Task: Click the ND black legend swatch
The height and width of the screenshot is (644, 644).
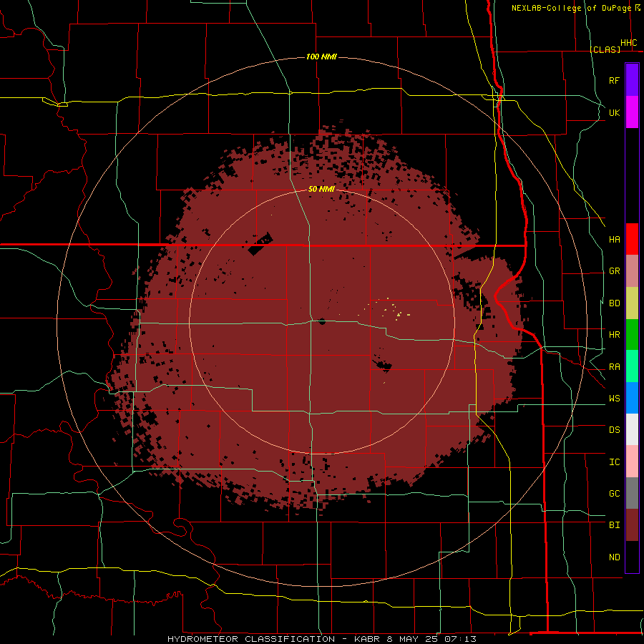Action: 632,557
